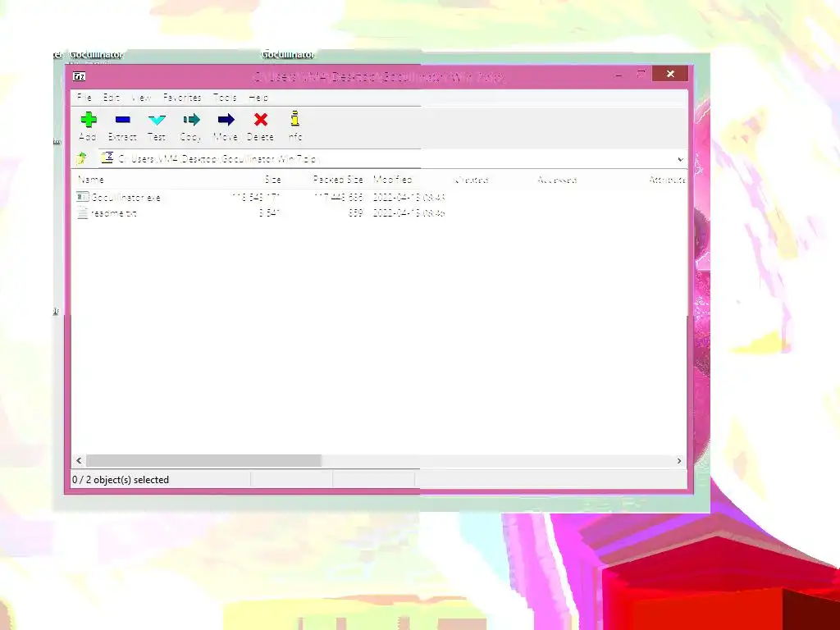Open the Help menu
This screenshot has height=630, width=840.
point(258,98)
